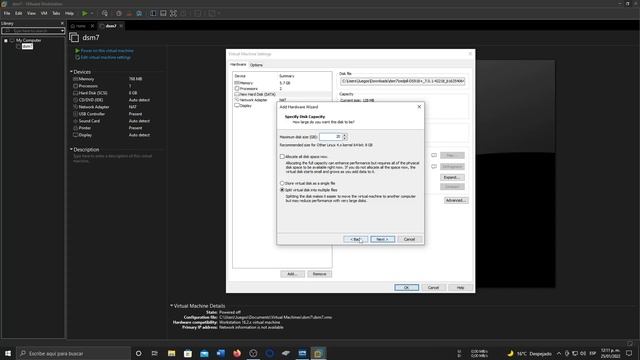This screenshot has width=640, height=360.
Task: Click the revert snapshot toolbar icon
Action: click(129, 13)
